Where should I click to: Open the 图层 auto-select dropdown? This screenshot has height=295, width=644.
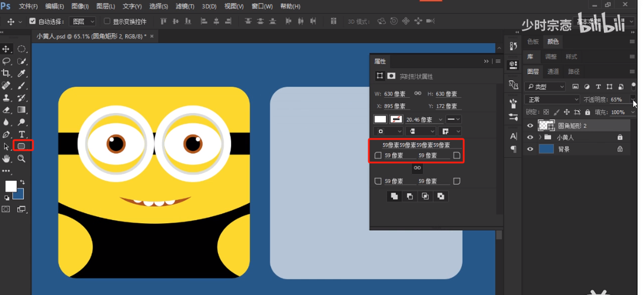[82, 21]
